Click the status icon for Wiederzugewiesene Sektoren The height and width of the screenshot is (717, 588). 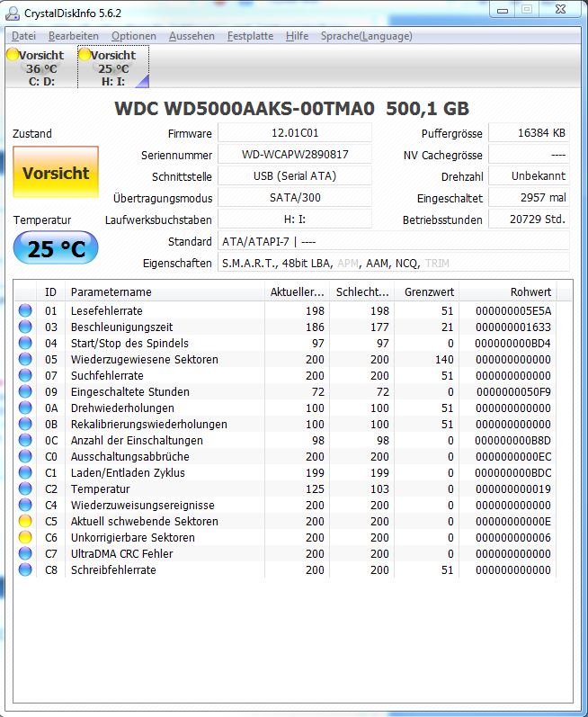tap(25, 360)
